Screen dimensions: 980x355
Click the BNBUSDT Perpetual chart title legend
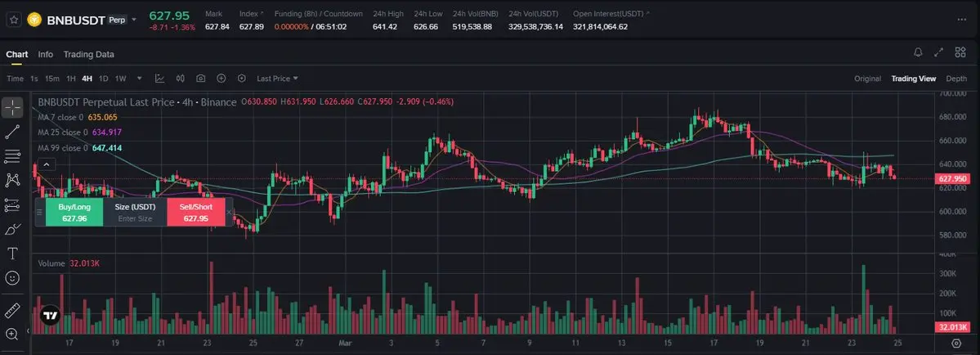(137, 102)
